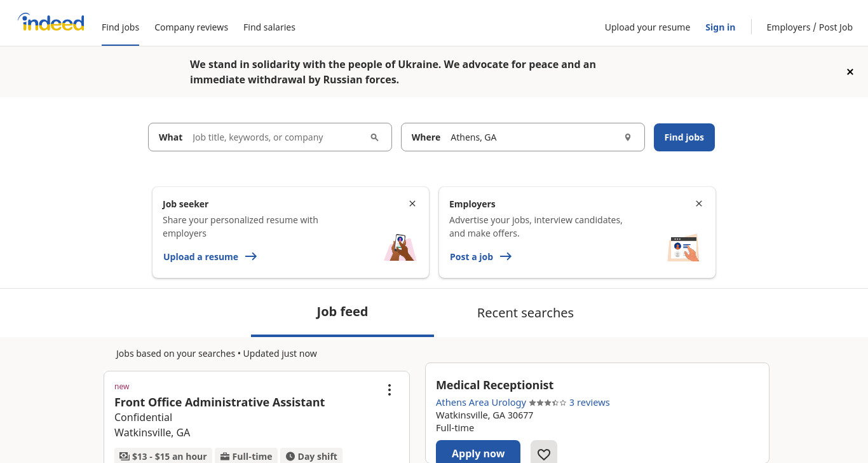
Task: Open the three-dot menu on Front Office job
Action: point(390,390)
